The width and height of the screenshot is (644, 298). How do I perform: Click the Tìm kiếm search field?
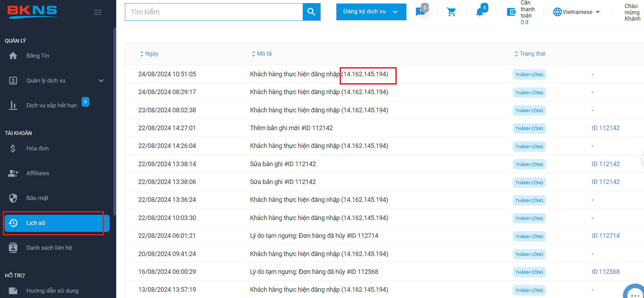[x=214, y=12]
